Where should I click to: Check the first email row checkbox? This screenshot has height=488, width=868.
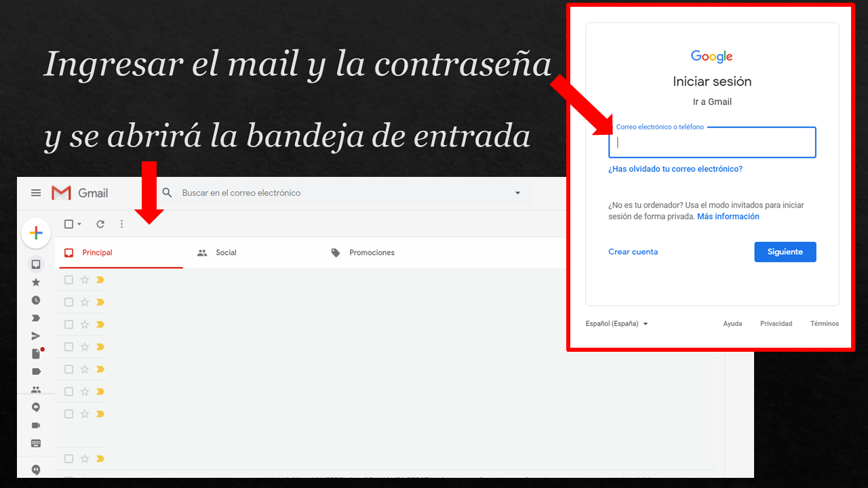click(68, 280)
